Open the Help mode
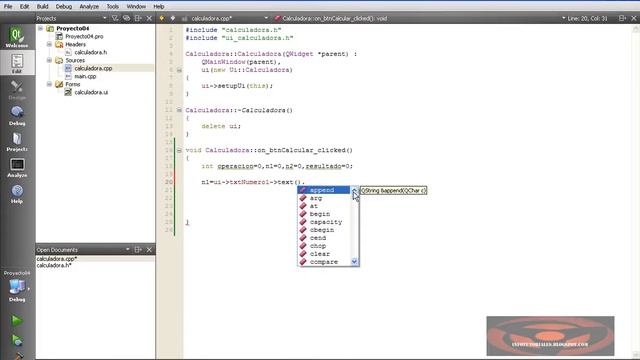The height and width of the screenshot is (360, 640). coord(17,194)
